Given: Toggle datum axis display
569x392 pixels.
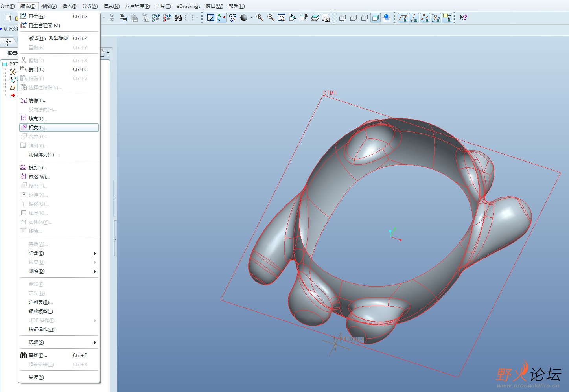Looking at the screenshot, I should pyautogui.click(x=414, y=18).
